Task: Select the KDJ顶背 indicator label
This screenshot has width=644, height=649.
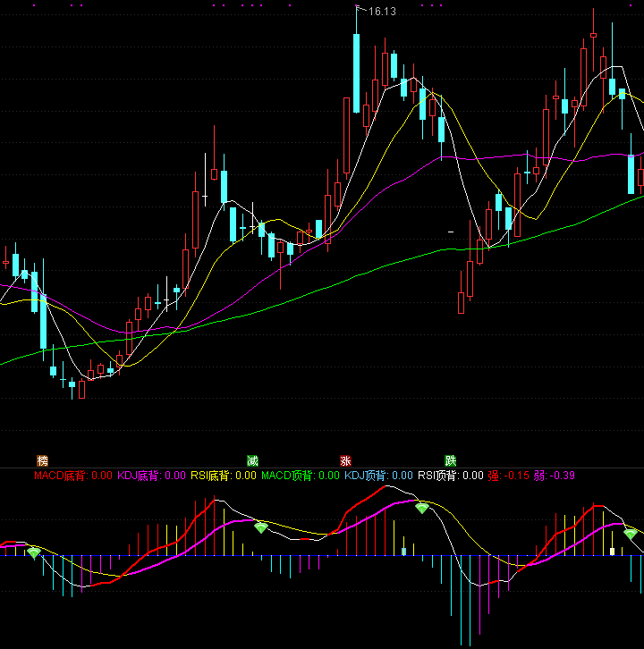Action: coord(378,476)
